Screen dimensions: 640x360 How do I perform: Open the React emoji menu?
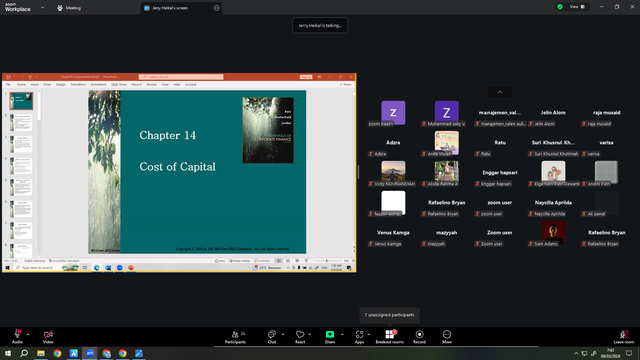300,337
